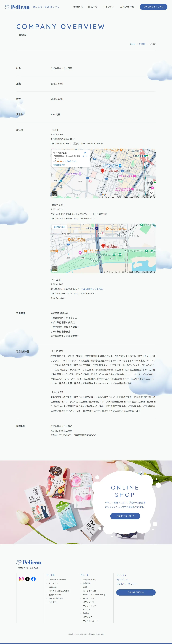
Task: Open the 会社情報 footer heading link
Action: 51,575
